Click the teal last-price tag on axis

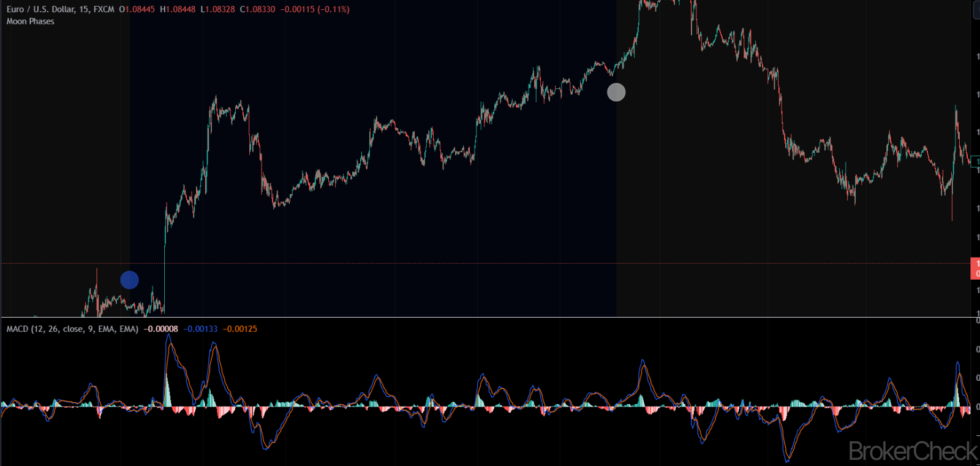976,162
